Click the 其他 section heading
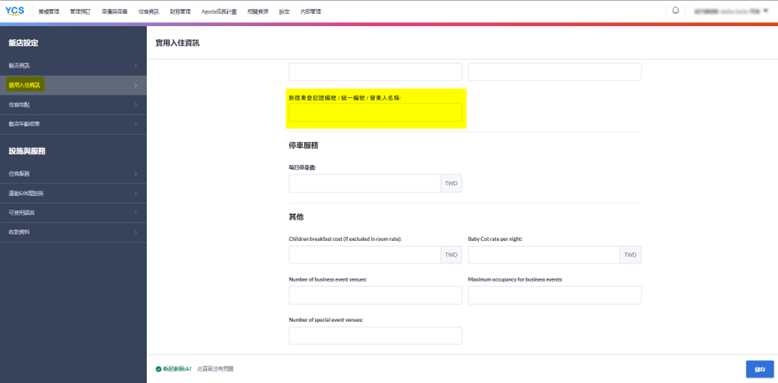 point(296,217)
